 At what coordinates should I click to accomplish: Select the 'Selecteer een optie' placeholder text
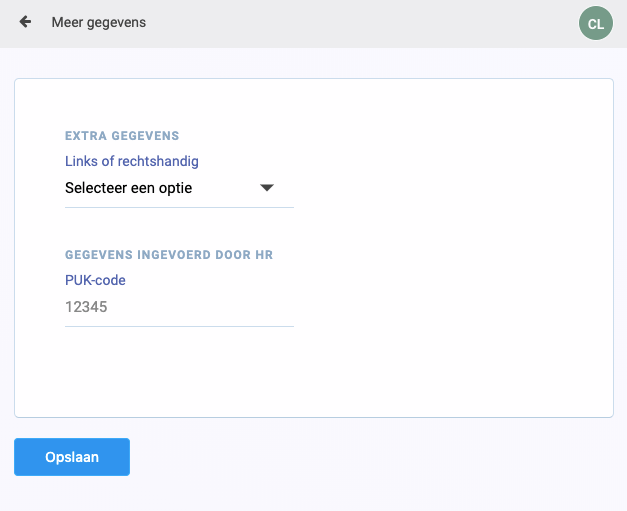[x=128, y=188]
